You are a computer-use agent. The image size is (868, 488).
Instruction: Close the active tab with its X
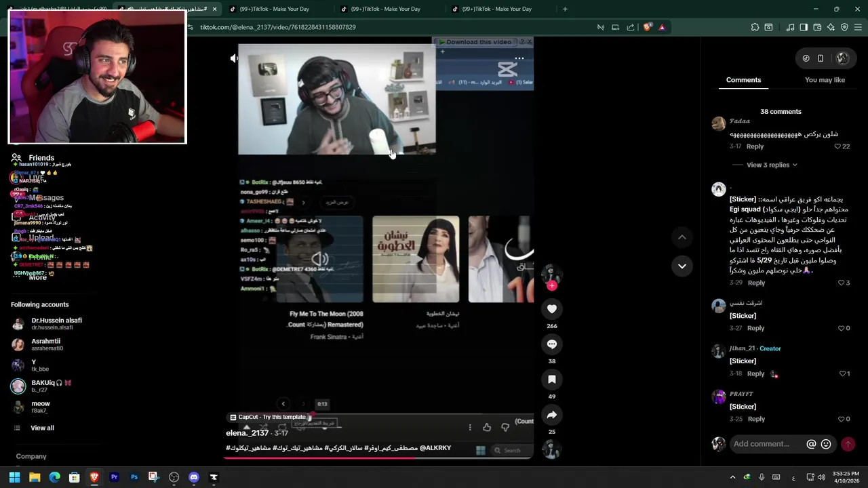point(214,9)
